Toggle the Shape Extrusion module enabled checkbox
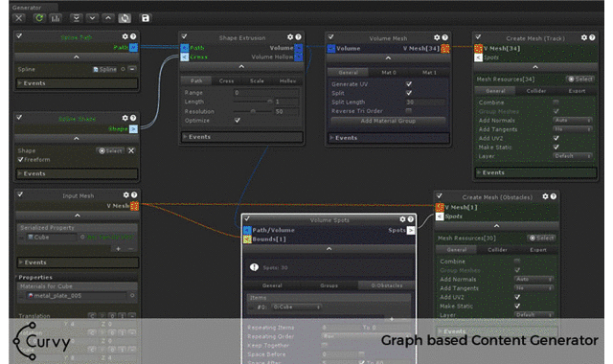This screenshot has height=364, width=613. 184,36
